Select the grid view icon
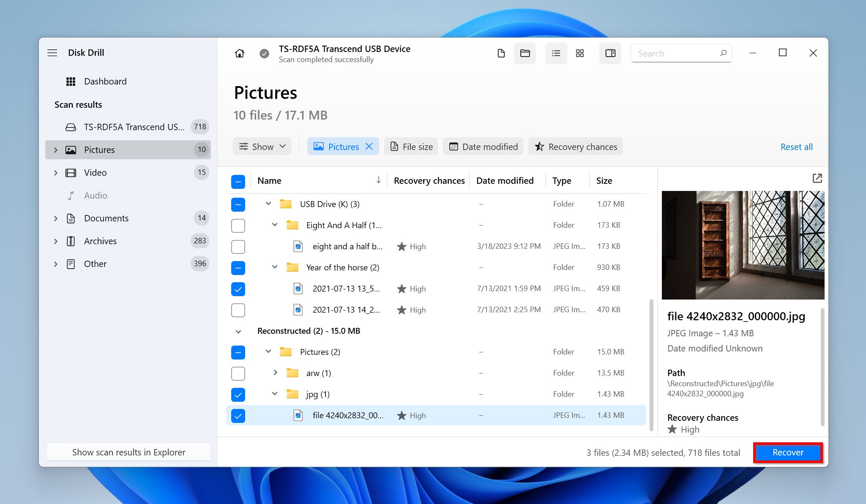 (x=579, y=53)
